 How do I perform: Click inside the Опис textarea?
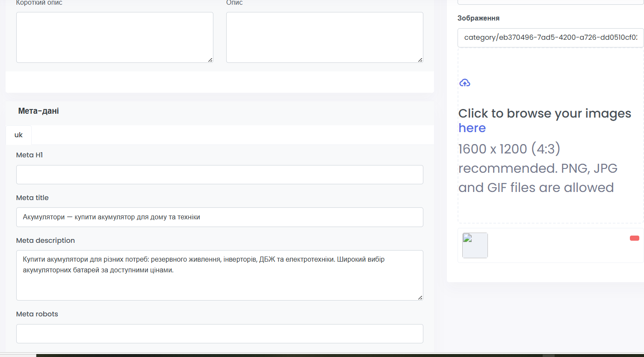pyautogui.click(x=325, y=37)
